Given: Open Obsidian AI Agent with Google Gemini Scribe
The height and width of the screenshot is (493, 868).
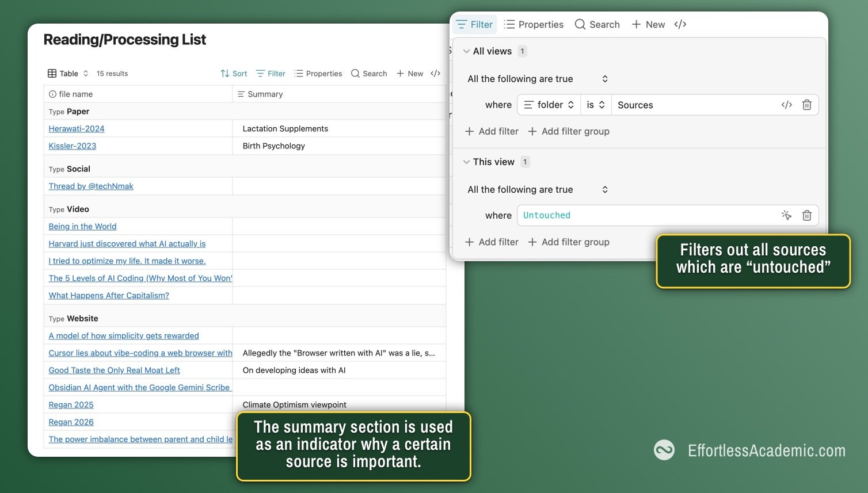Looking at the screenshot, I should point(139,388).
